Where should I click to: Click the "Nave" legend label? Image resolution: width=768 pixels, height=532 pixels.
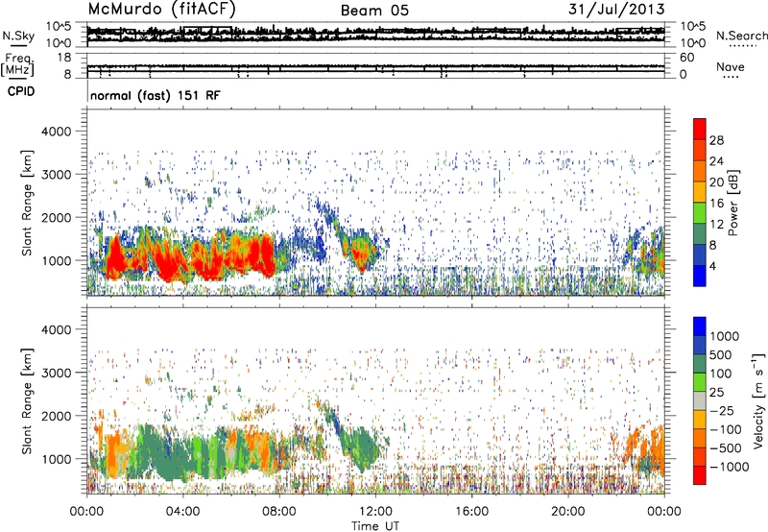(x=730, y=67)
